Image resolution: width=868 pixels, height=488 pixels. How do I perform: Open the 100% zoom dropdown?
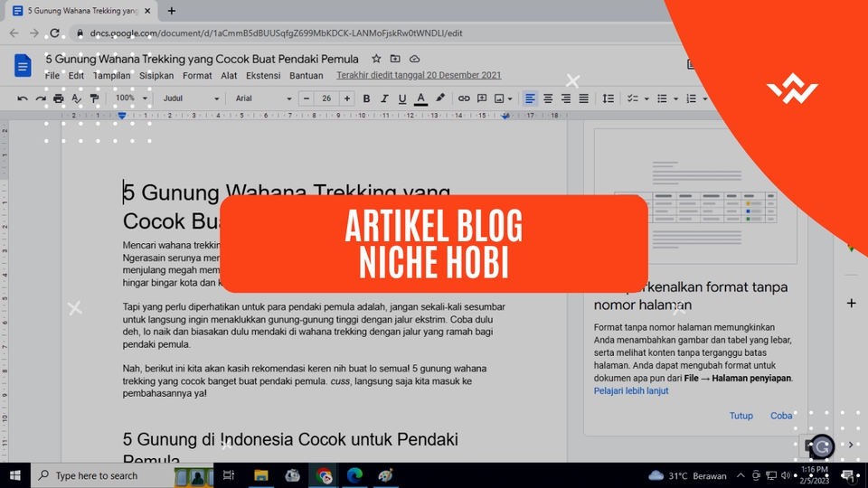pos(130,99)
